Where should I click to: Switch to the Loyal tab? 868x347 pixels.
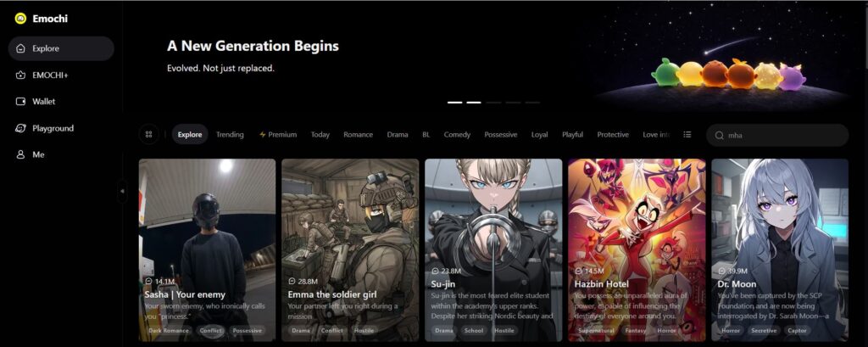coord(539,134)
